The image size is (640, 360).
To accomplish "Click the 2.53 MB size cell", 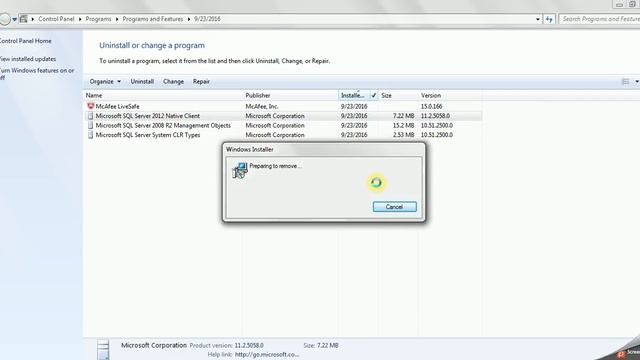I will [x=403, y=135].
